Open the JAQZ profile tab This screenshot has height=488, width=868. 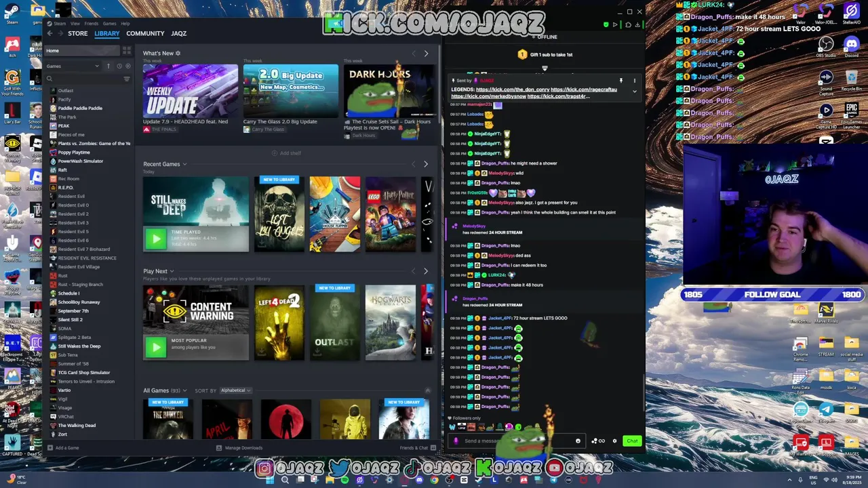pos(178,33)
